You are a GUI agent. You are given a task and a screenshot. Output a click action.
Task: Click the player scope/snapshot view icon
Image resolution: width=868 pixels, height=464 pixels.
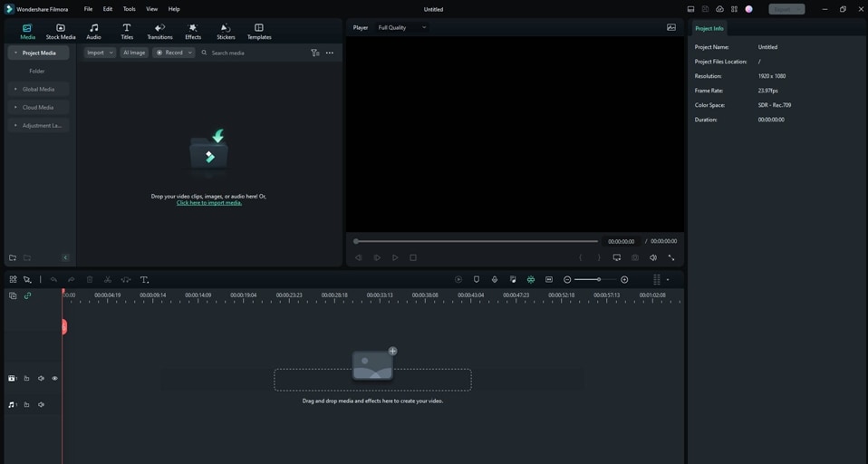(x=670, y=27)
